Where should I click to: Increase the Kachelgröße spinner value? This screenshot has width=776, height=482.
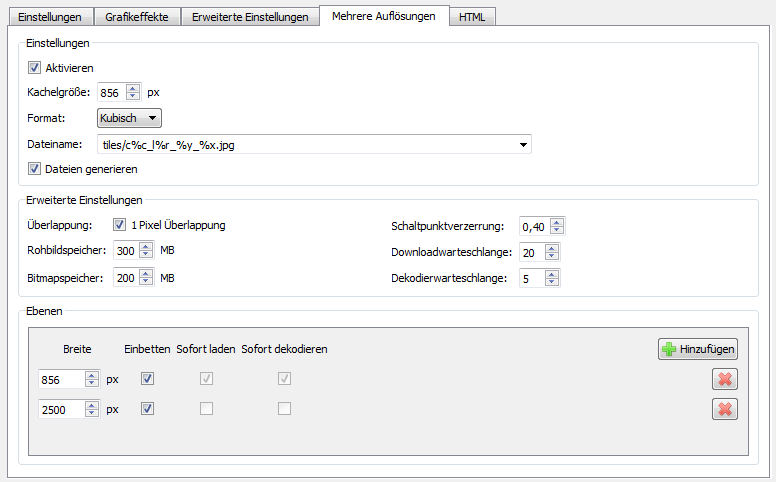pyautogui.click(x=132, y=88)
